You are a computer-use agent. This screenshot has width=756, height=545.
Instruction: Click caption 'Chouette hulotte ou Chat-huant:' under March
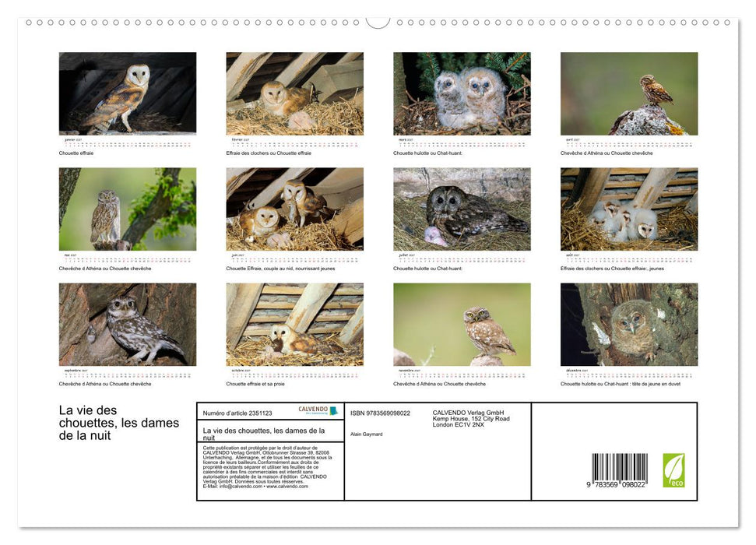coord(427,153)
